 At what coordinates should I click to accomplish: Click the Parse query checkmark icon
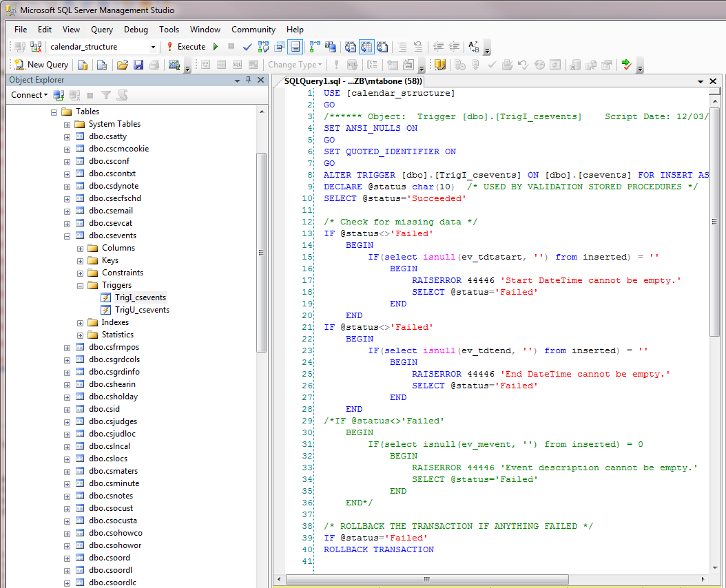(247, 47)
